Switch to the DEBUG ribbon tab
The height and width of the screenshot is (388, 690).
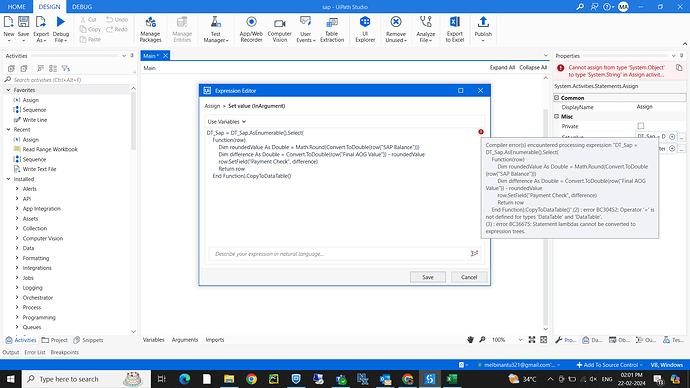coord(82,7)
